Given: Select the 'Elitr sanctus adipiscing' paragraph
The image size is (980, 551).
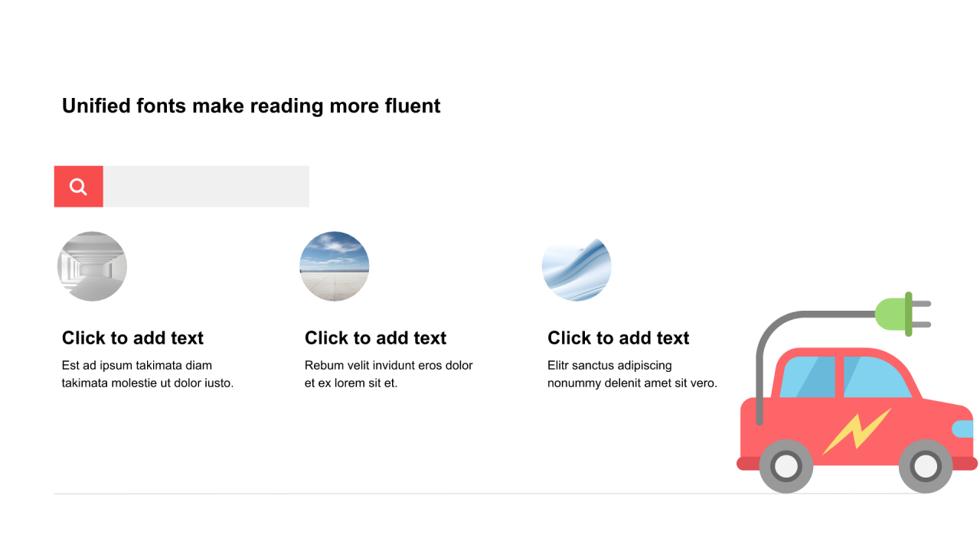Looking at the screenshot, I should (x=632, y=374).
